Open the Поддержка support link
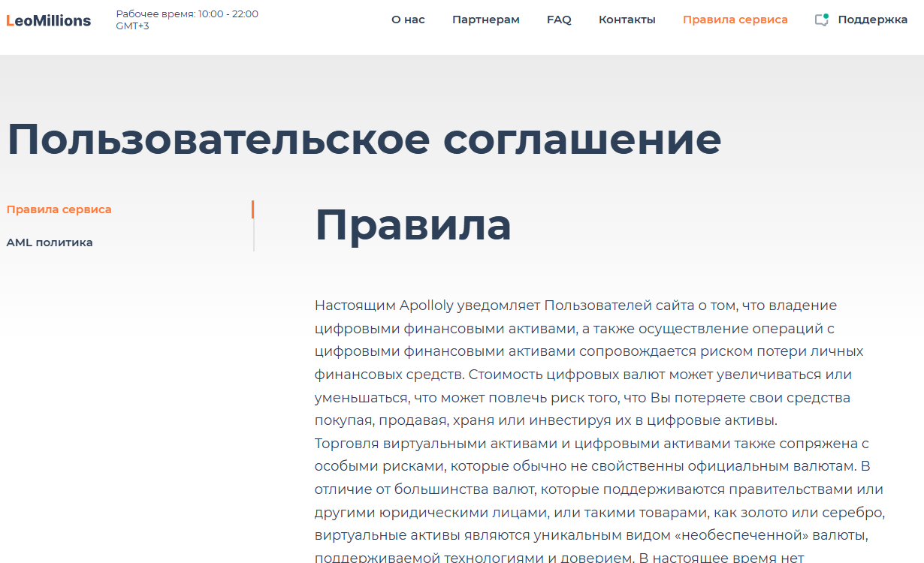This screenshot has width=924, height=563. coord(872,20)
